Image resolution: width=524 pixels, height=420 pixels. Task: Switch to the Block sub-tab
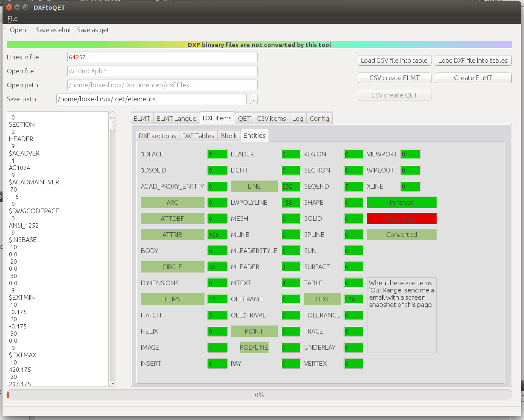click(228, 136)
